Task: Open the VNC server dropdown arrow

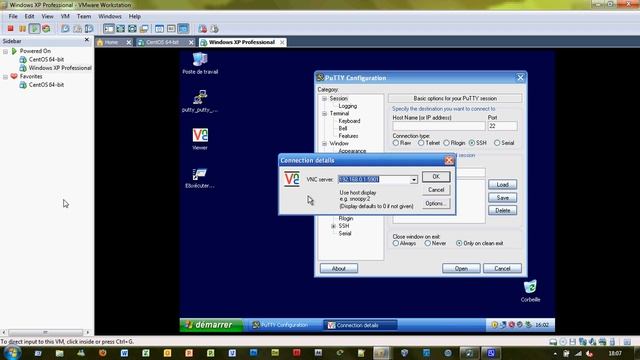Action: pos(414,180)
